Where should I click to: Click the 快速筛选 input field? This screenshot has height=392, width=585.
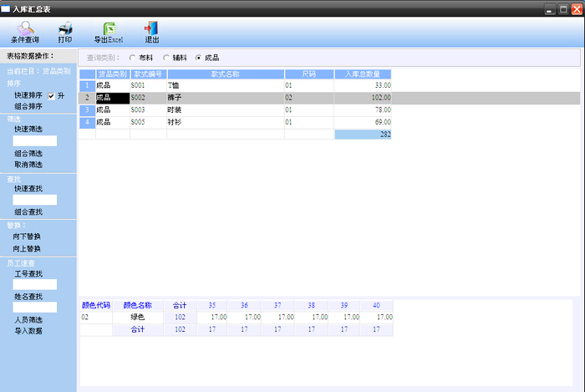(x=34, y=141)
